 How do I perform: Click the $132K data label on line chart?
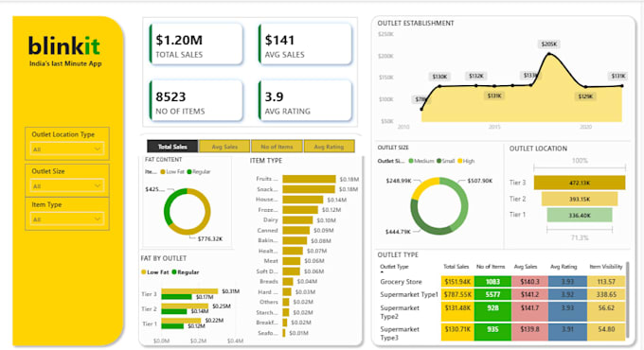tap(476, 76)
